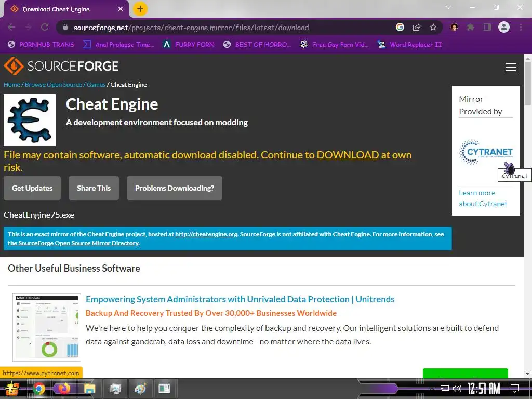This screenshot has height=399, width=532.
Task: Launch Firefox from taskbar
Action: 64,389
